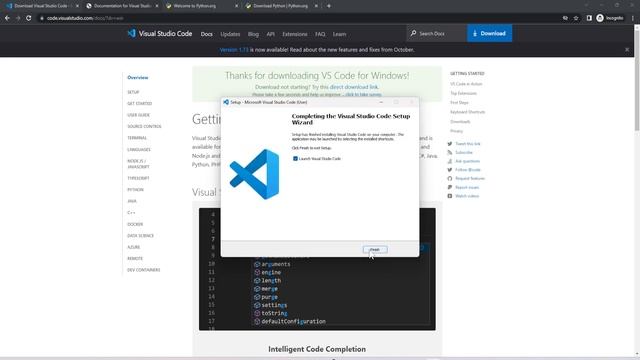
Task: Open the Chrome three-dot menu
Action: coord(633,18)
